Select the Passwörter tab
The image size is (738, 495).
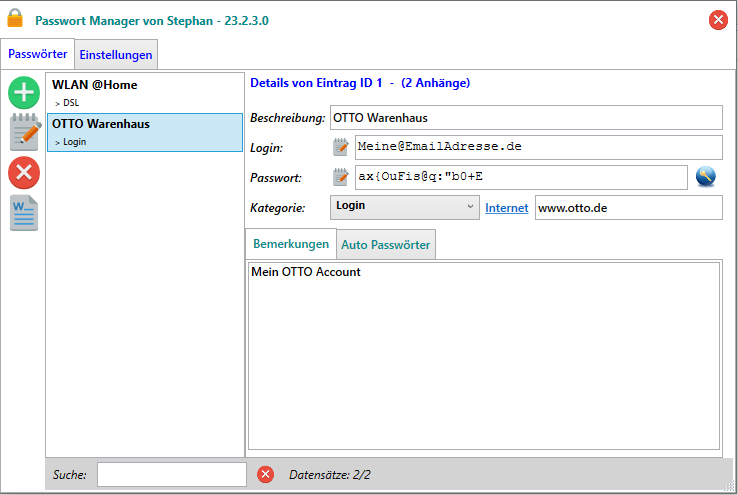tap(38, 54)
